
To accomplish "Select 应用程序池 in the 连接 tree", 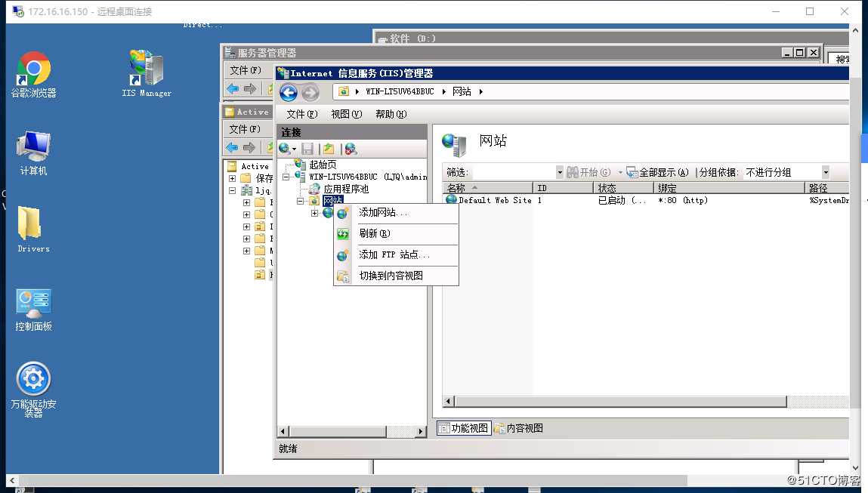I will (346, 189).
